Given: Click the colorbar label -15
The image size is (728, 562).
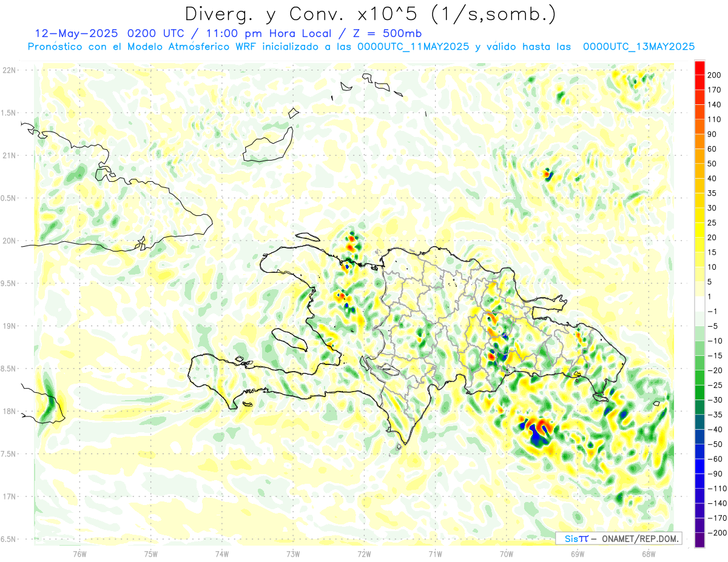Looking at the screenshot, I should pyautogui.click(x=716, y=355).
